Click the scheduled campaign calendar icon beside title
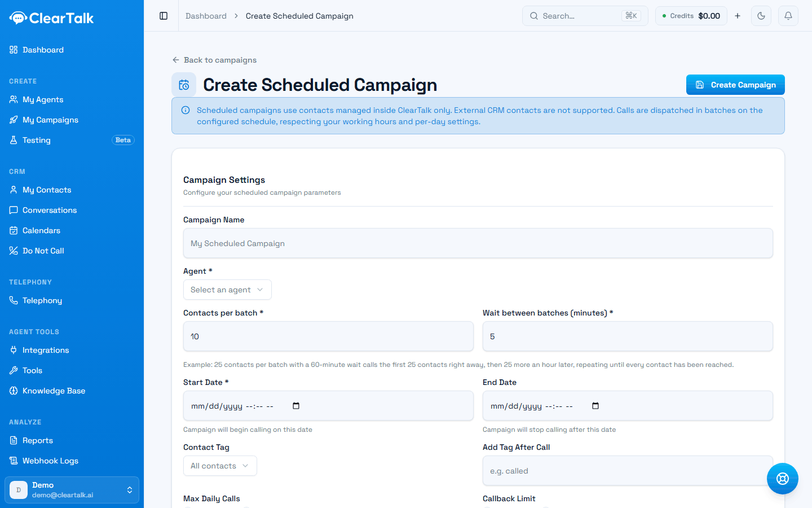This screenshot has width=812, height=508. [184, 85]
